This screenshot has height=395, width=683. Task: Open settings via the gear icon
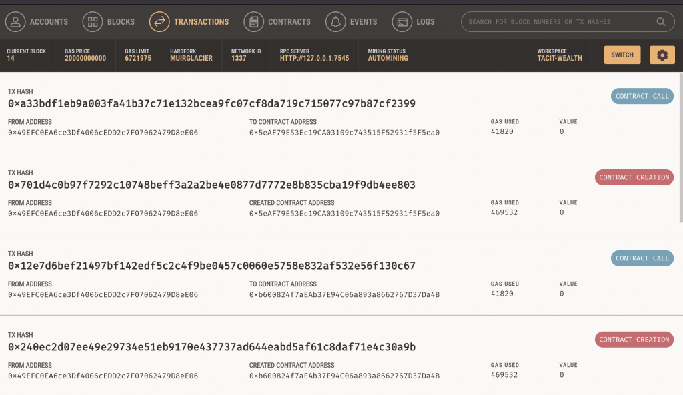pos(662,55)
